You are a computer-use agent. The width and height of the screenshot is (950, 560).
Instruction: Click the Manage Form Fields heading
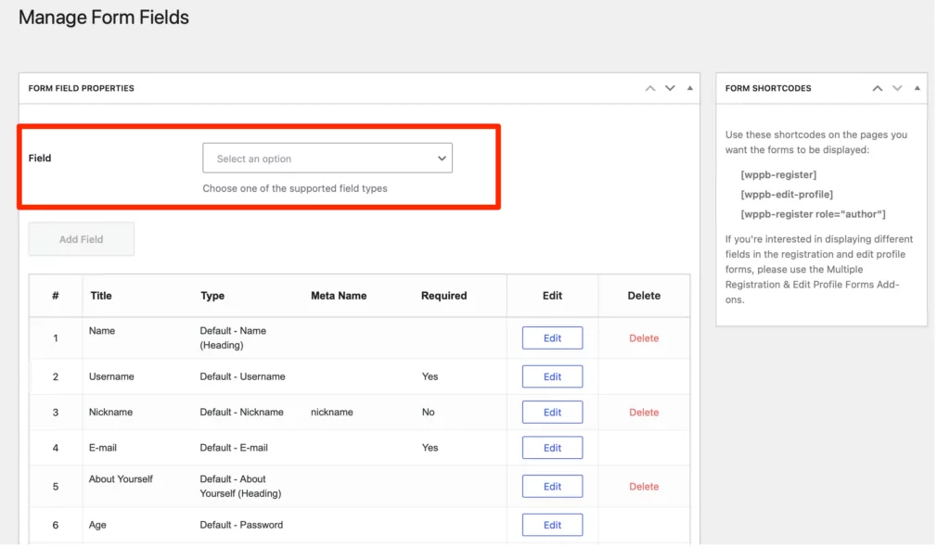104,18
